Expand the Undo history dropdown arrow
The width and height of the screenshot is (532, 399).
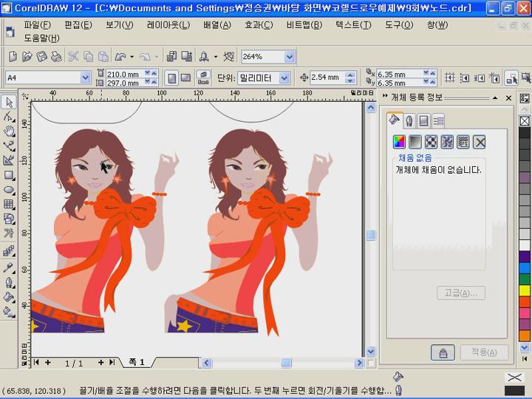[x=132, y=57]
